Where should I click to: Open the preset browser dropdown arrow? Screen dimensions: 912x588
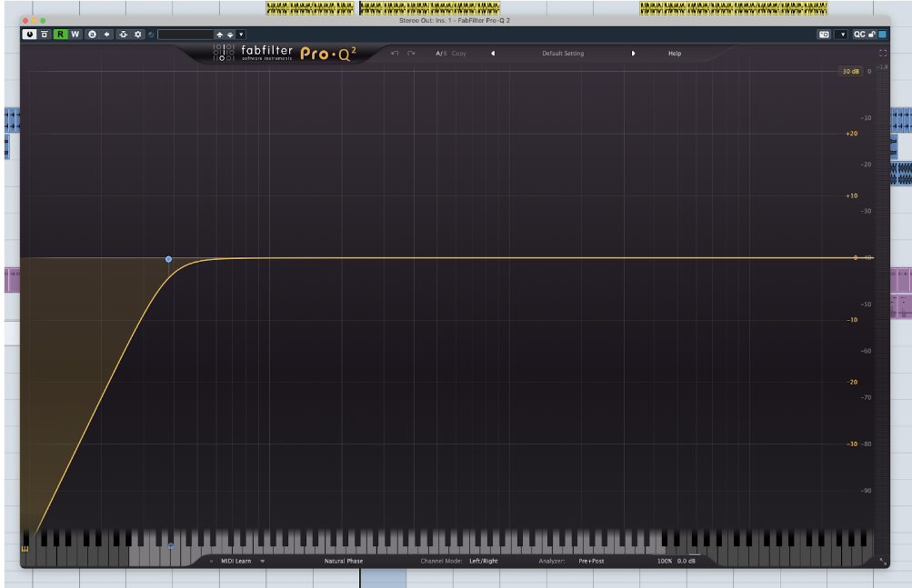[x=241, y=34]
